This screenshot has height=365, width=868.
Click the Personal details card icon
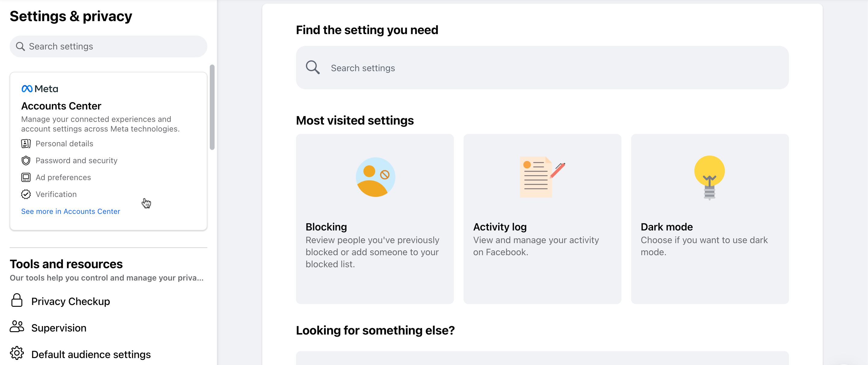26,143
